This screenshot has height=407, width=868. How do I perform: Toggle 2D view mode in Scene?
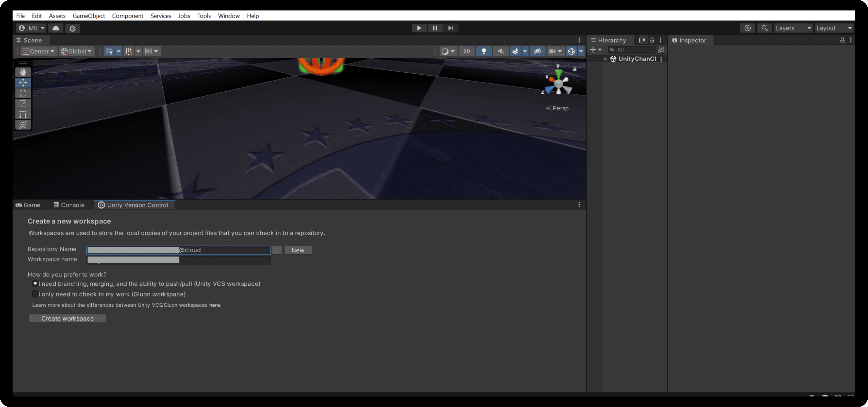tap(467, 50)
